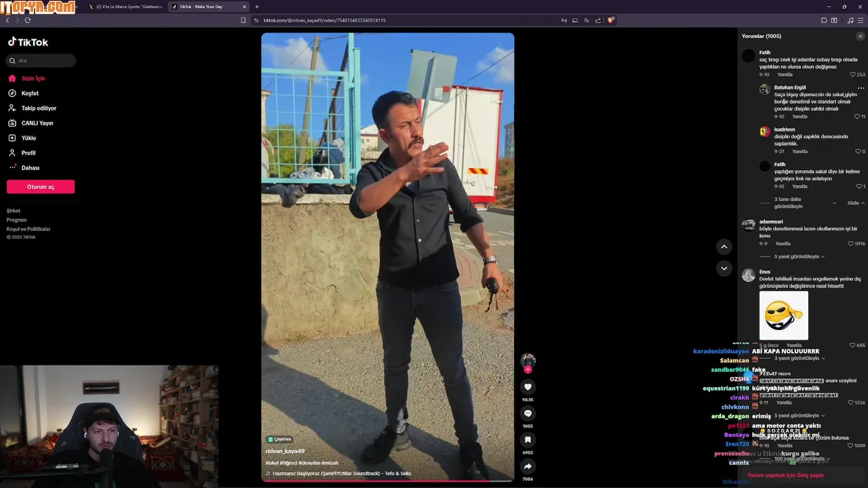Image resolution: width=868 pixels, height=488 pixels.
Task: Open #okul hashtag
Action: [272, 463]
